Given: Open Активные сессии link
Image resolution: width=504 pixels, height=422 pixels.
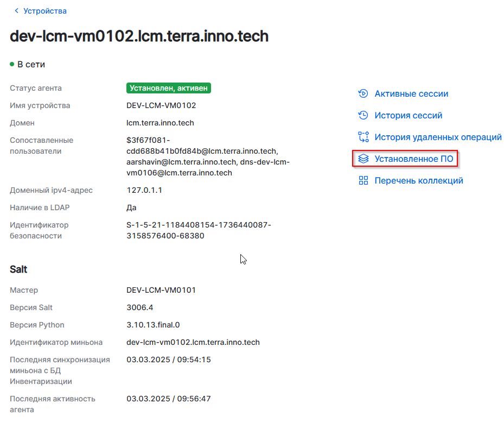Looking at the screenshot, I should (x=411, y=93).
